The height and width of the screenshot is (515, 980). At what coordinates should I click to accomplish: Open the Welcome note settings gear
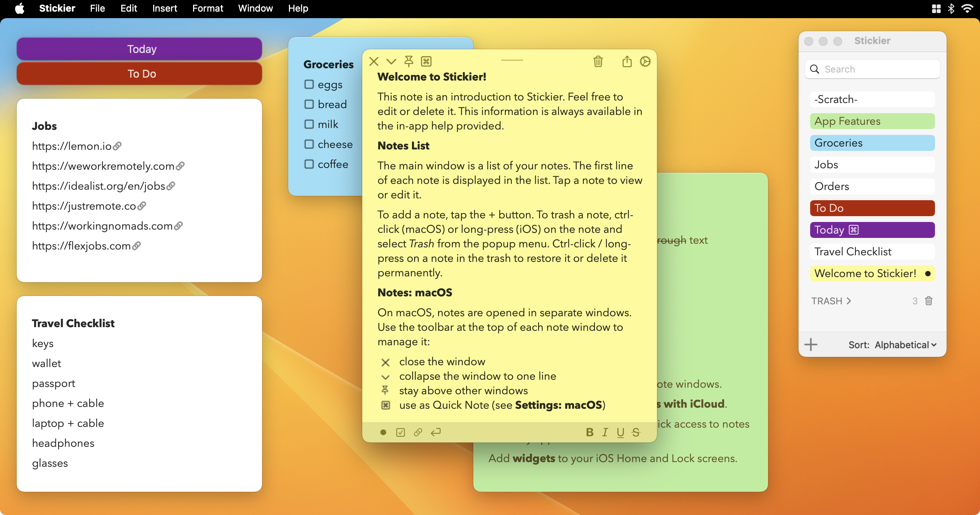click(645, 61)
